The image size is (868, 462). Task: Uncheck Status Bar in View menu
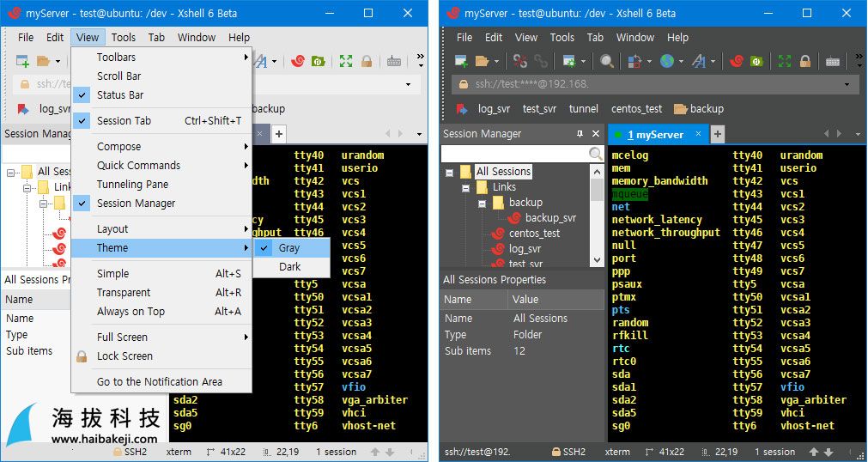[x=120, y=95]
